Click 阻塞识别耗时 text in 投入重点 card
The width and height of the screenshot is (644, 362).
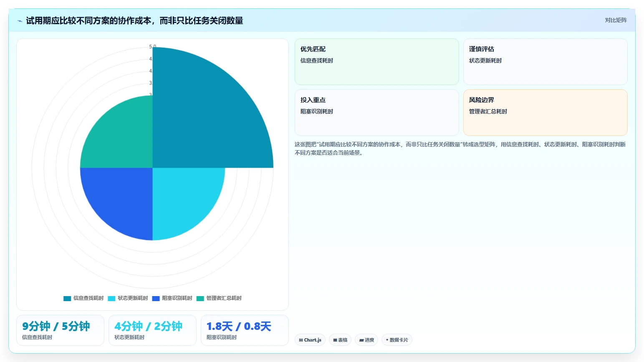[x=317, y=111]
